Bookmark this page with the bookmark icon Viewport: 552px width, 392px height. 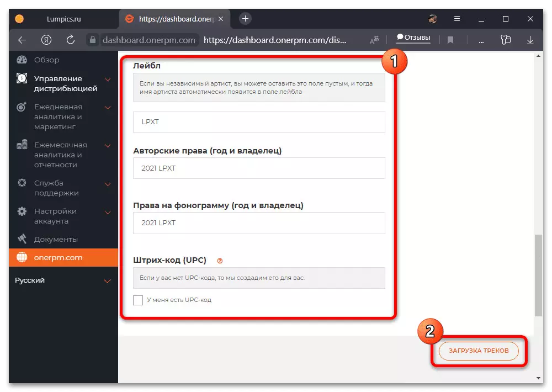click(450, 40)
